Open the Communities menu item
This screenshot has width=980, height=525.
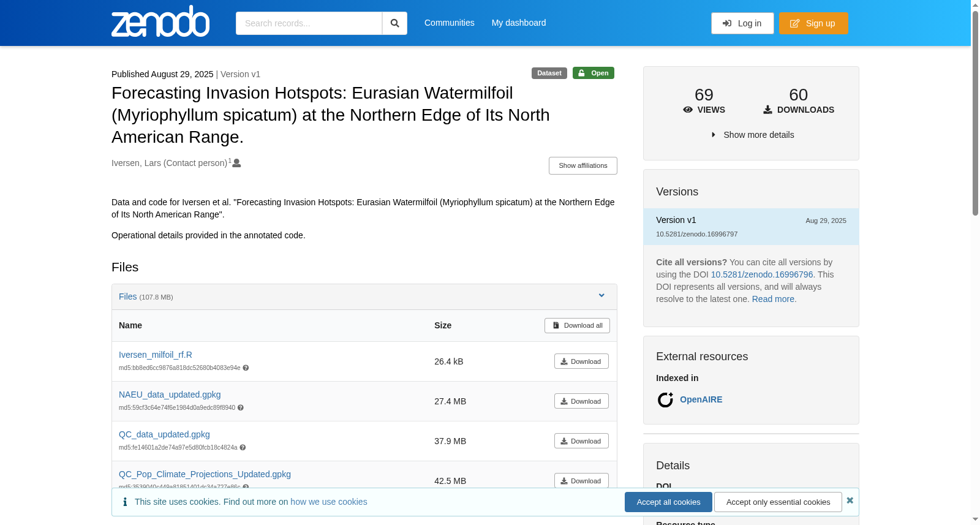coord(450,23)
